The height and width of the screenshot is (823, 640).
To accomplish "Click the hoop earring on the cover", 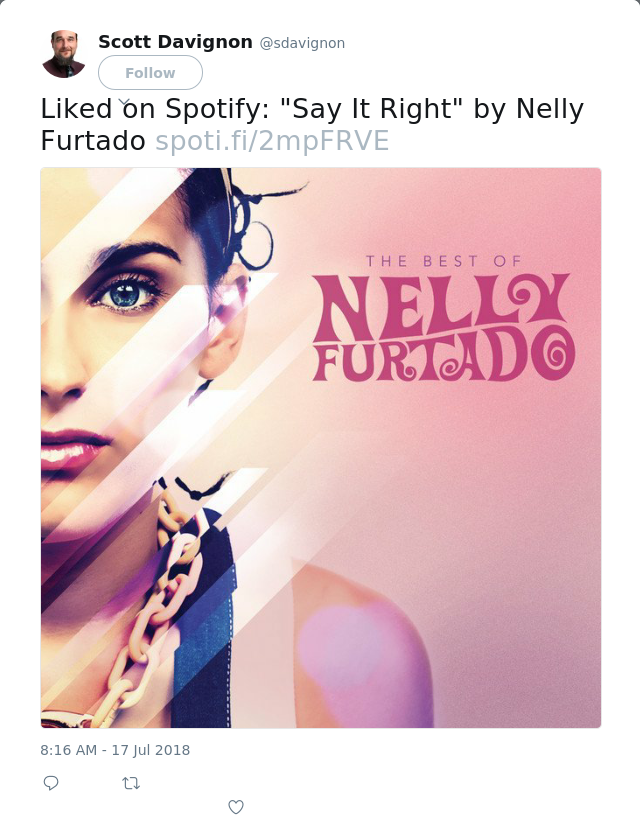I will tap(256, 245).
